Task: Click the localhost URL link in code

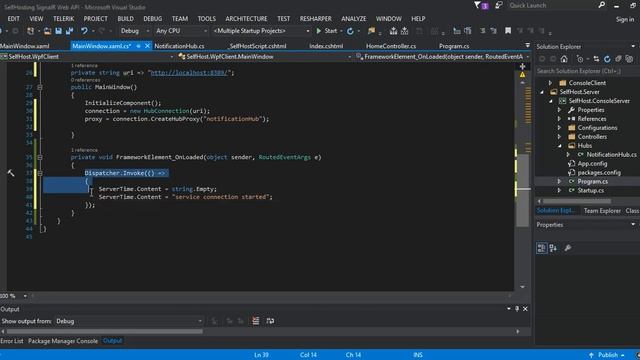Action: (189, 73)
